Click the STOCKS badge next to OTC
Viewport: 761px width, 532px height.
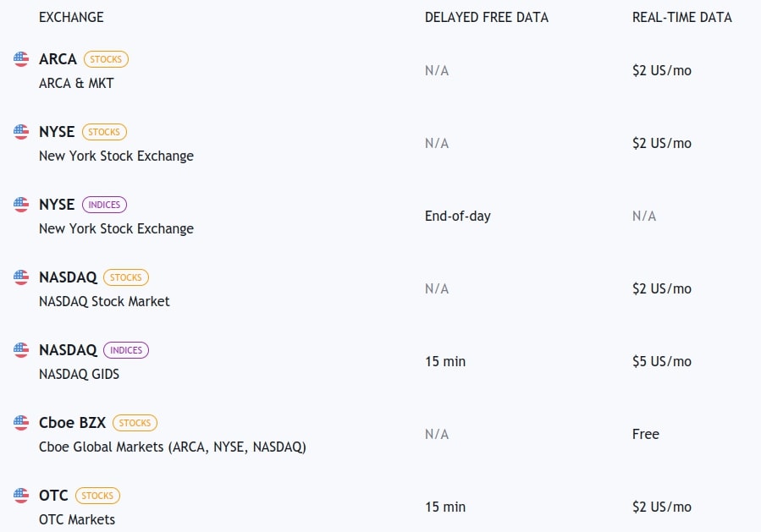click(97, 496)
